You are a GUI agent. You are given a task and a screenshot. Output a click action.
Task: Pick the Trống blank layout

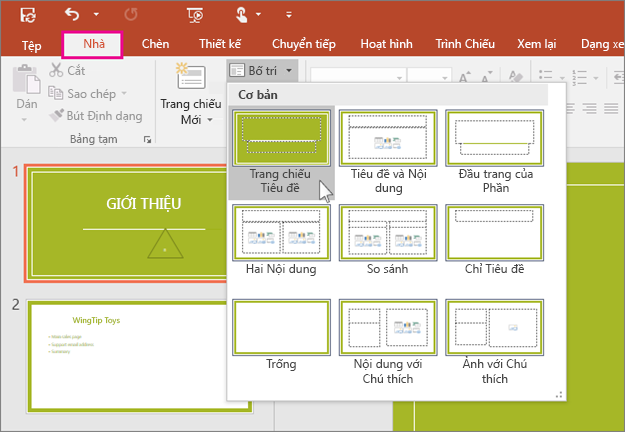click(x=281, y=335)
